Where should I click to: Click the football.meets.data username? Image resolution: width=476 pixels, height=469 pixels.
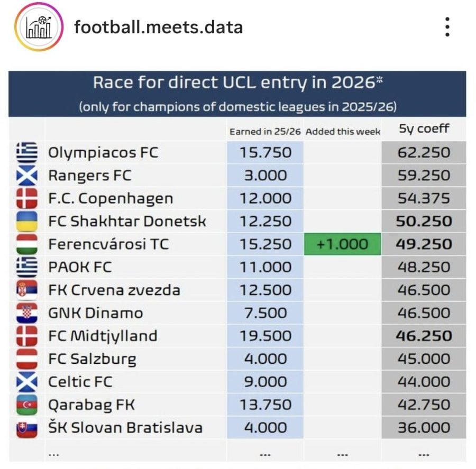(x=158, y=27)
